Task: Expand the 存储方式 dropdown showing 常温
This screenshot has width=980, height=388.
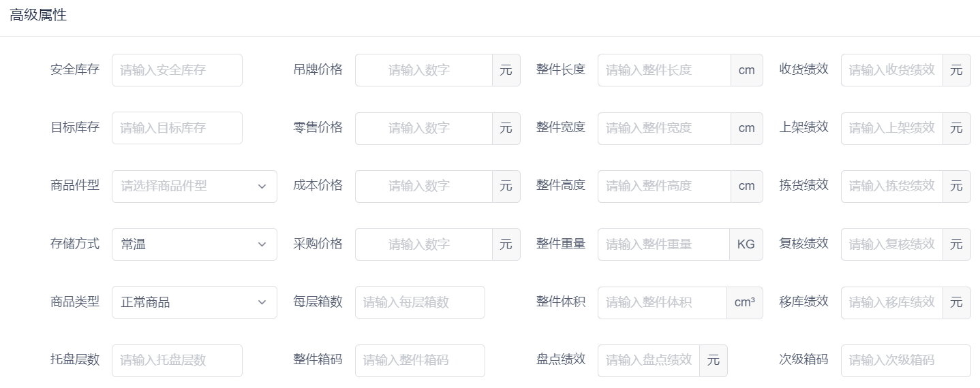Action: point(194,244)
